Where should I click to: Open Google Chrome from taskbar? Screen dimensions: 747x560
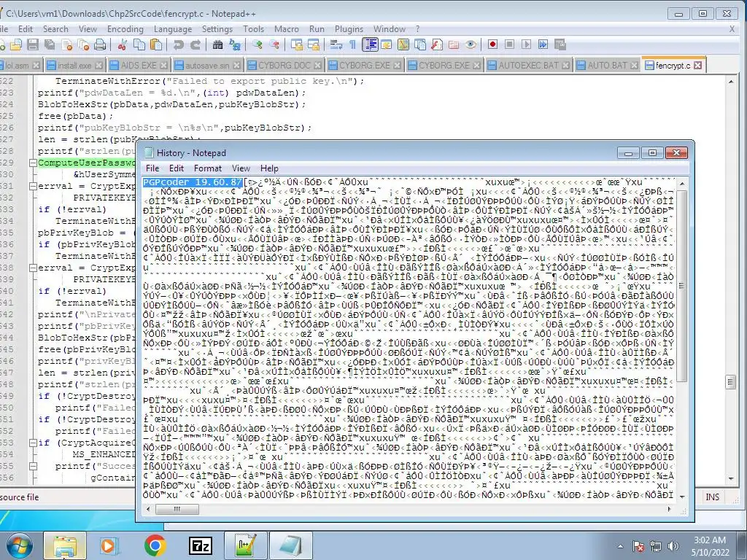(x=155, y=545)
